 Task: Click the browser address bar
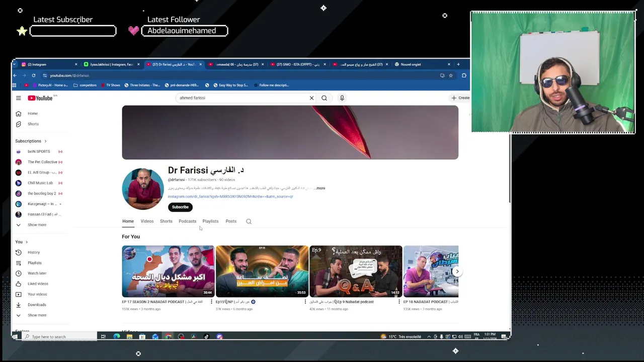242,75
